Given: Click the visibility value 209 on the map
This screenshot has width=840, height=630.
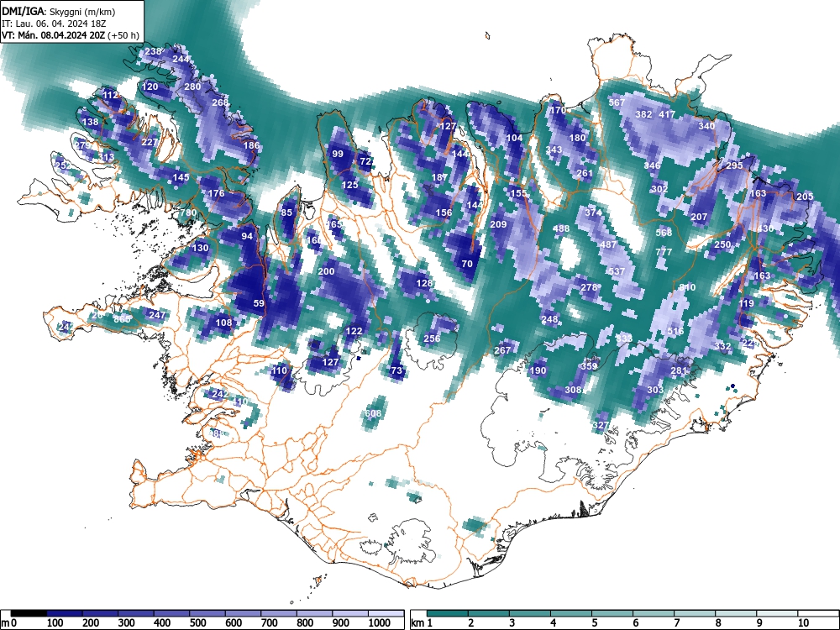Looking at the screenshot, I should tap(498, 224).
